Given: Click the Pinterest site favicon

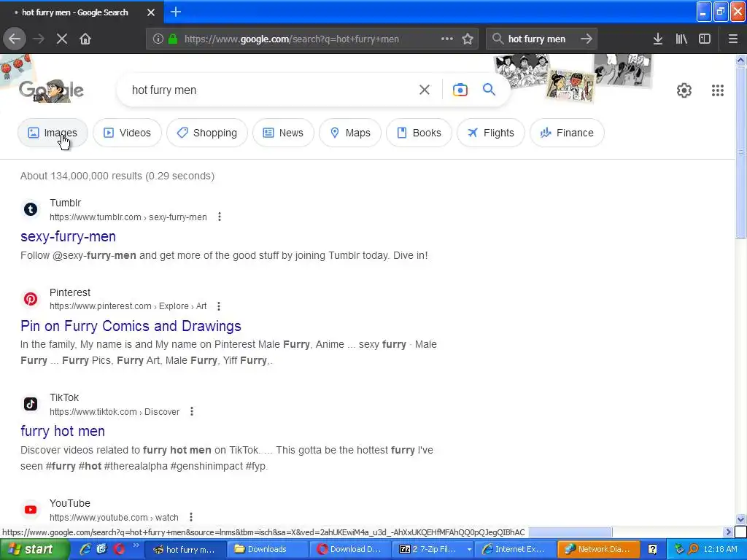Looking at the screenshot, I should click(x=31, y=298).
